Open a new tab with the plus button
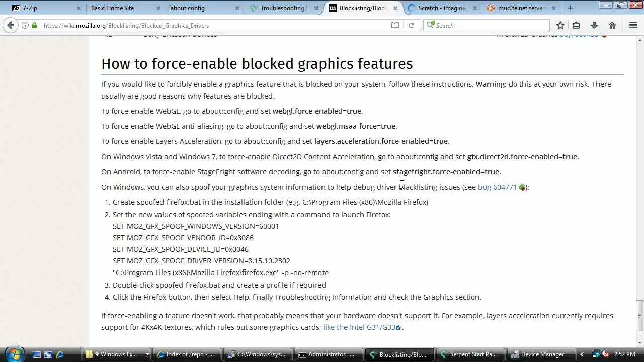 click(x=570, y=8)
